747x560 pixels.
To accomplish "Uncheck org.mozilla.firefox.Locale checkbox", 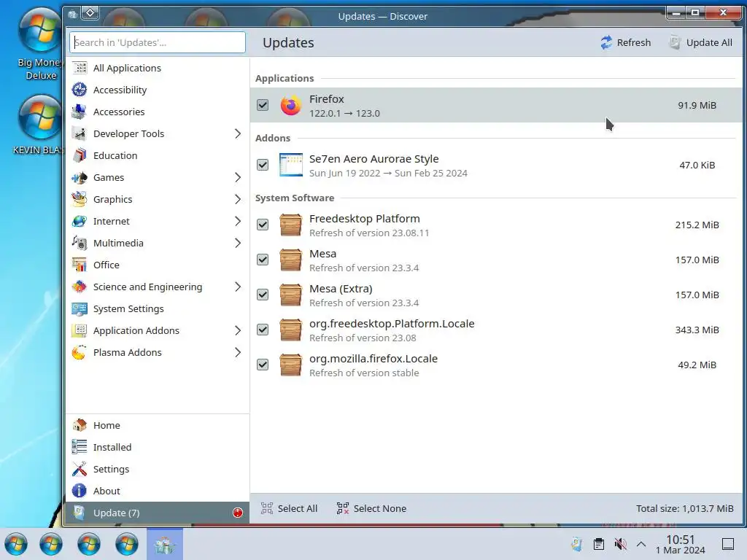I will point(263,365).
